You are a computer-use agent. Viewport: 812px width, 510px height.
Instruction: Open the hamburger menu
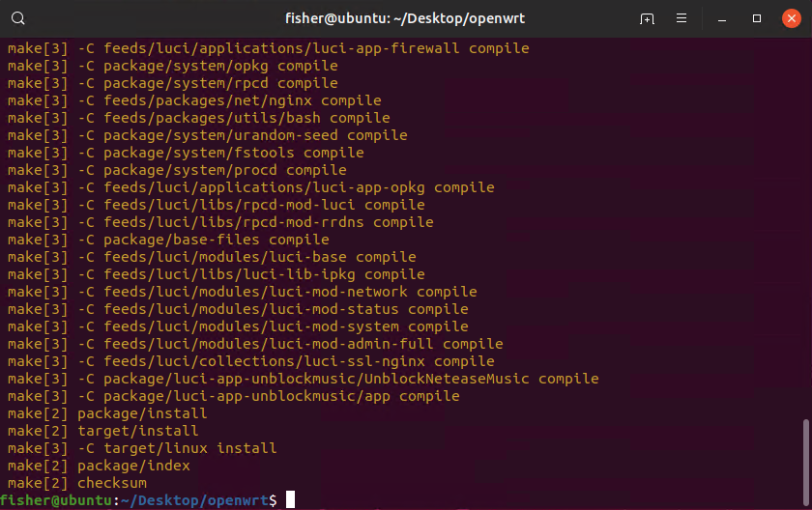[x=681, y=18]
